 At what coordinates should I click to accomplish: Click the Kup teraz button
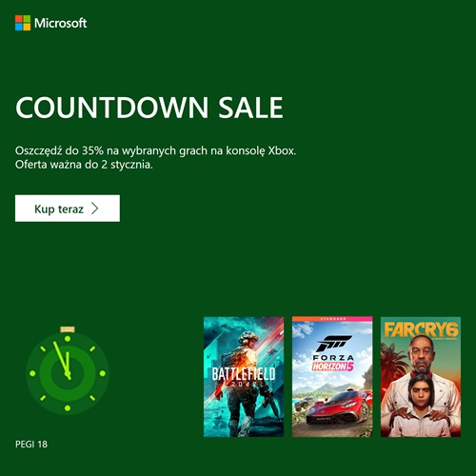(68, 208)
